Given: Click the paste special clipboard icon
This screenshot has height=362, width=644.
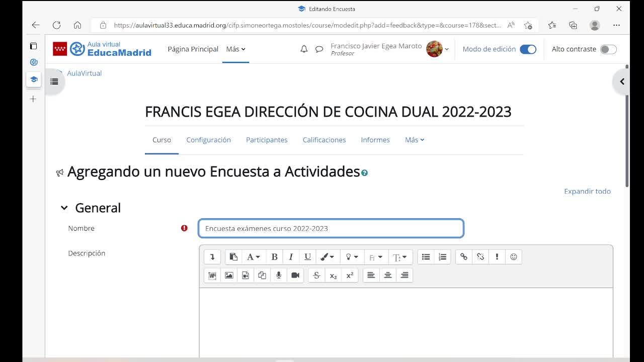Looking at the screenshot, I should (x=233, y=257).
